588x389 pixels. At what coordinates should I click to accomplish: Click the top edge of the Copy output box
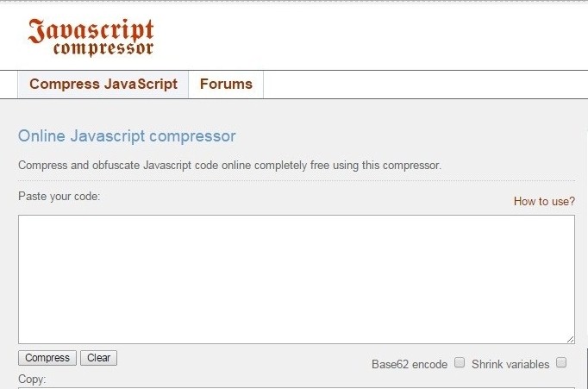(x=297, y=388)
